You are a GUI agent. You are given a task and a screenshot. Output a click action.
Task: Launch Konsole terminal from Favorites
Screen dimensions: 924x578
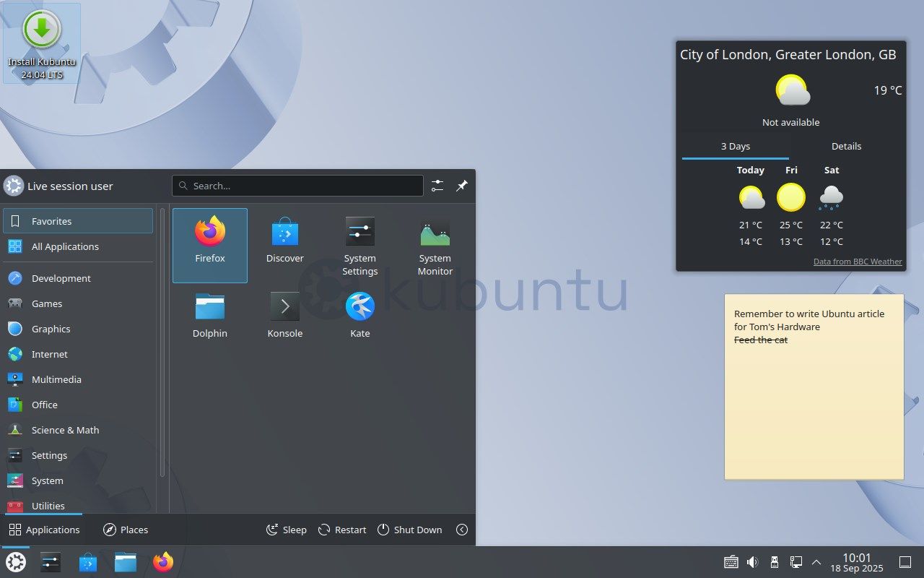pyautogui.click(x=285, y=315)
